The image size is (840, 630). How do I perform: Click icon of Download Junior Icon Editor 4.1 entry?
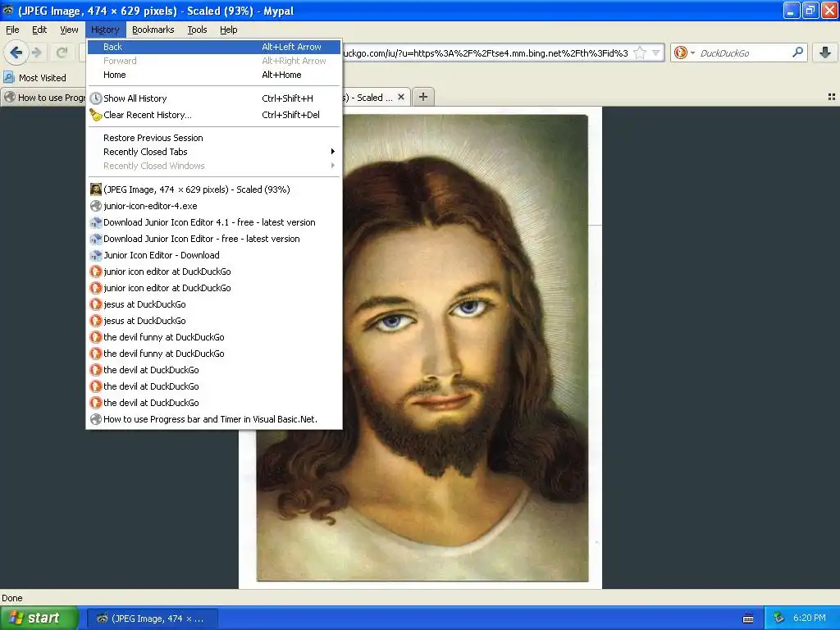pyautogui.click(x=96, y=222)
